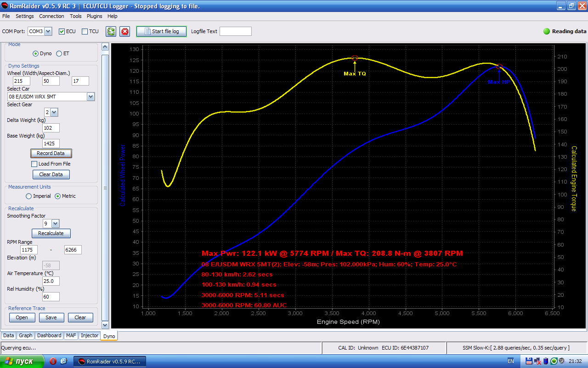Click the red stop/disconnect icon in toolbar

coord(124,31)
